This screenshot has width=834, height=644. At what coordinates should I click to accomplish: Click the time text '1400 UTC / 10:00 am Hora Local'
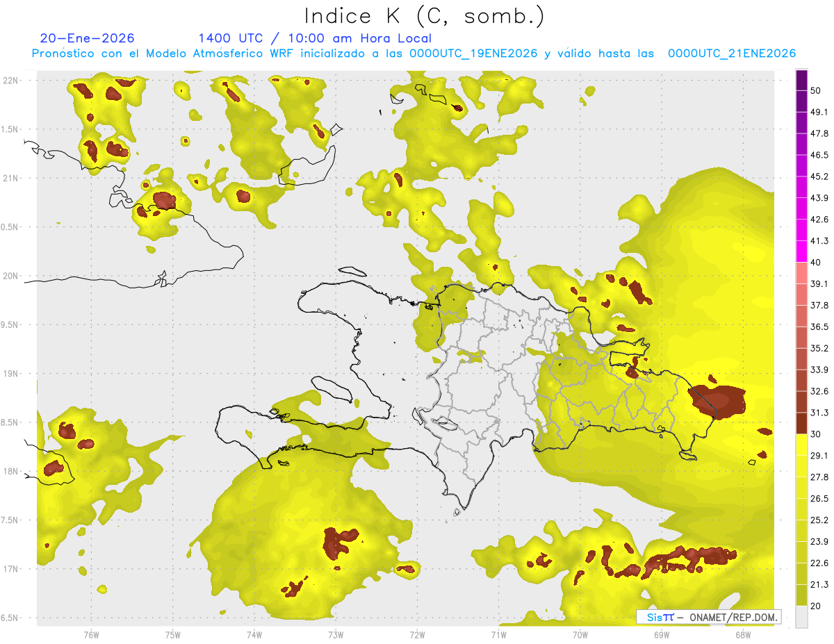click(315, 38)
